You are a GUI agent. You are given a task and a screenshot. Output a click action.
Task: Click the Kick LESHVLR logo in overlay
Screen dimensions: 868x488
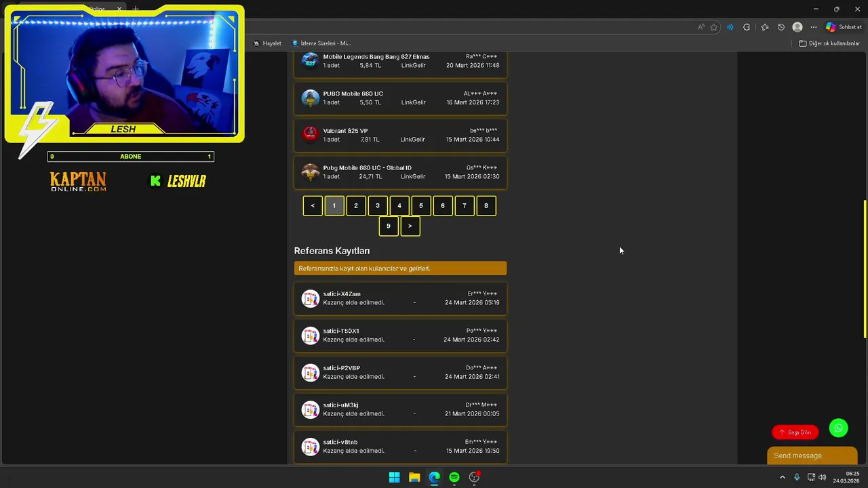coord(178,181)
